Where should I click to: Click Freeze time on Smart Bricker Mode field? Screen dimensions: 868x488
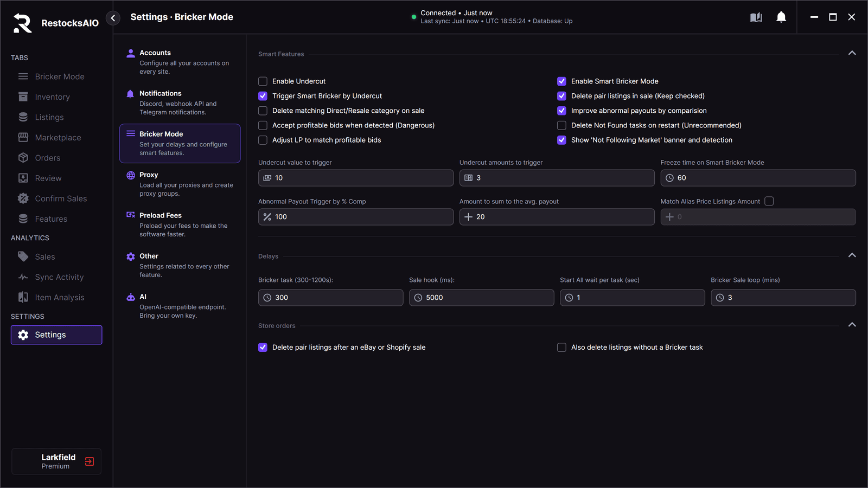point(758,178)
